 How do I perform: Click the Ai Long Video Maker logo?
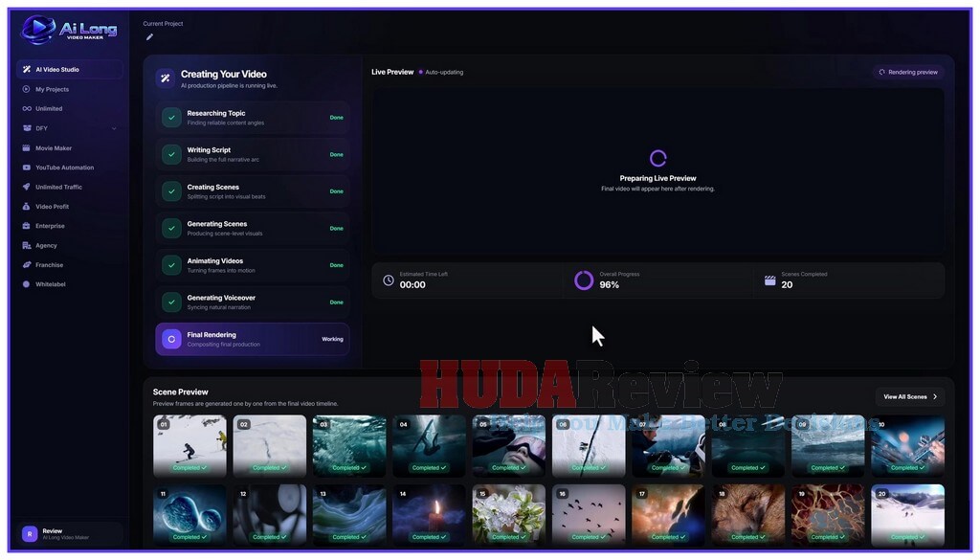pyautogui.click(x=69, y=29)
